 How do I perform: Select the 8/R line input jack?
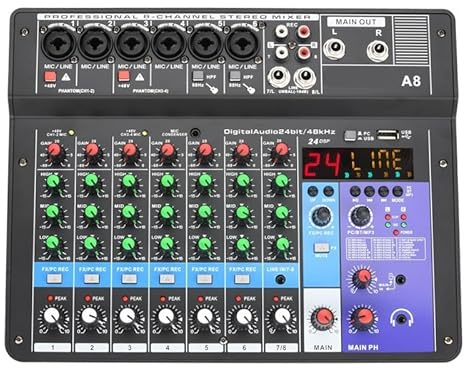305,77
